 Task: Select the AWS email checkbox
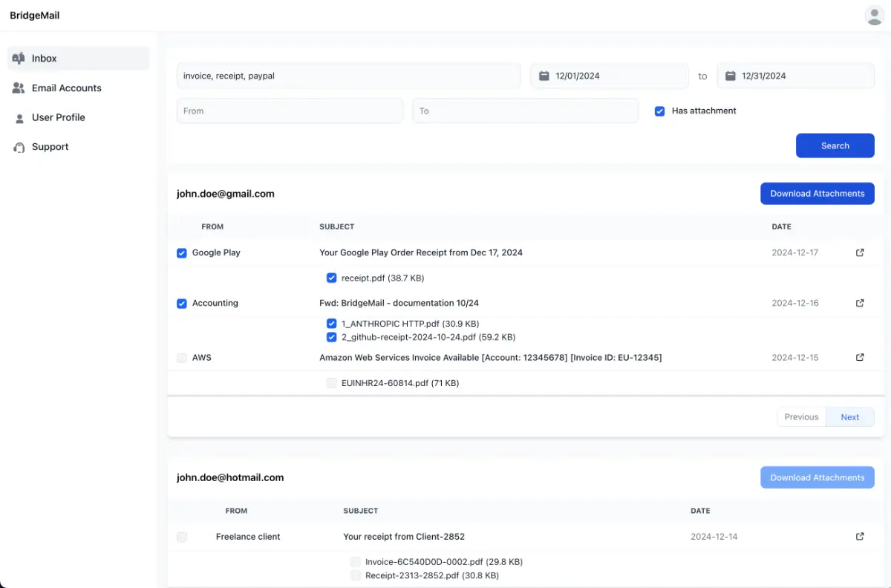coord(182,358)
